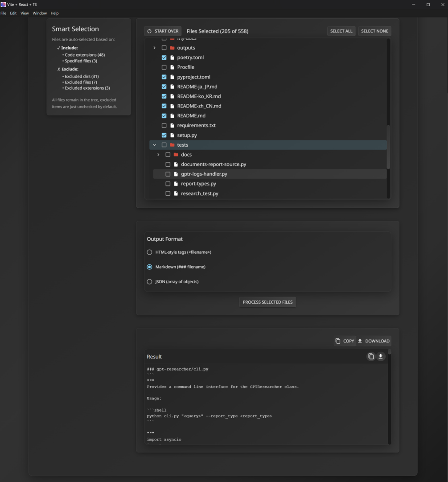Screen dimensions: 448x482
Task: Click the documents-report-source.py file icon
Action: [x=176, y=165]
